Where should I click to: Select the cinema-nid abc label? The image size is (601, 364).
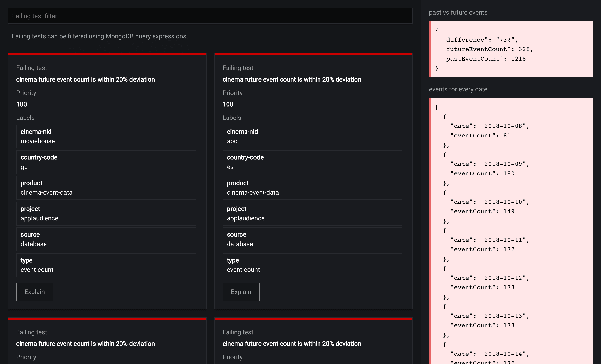(x=312, y=136)
